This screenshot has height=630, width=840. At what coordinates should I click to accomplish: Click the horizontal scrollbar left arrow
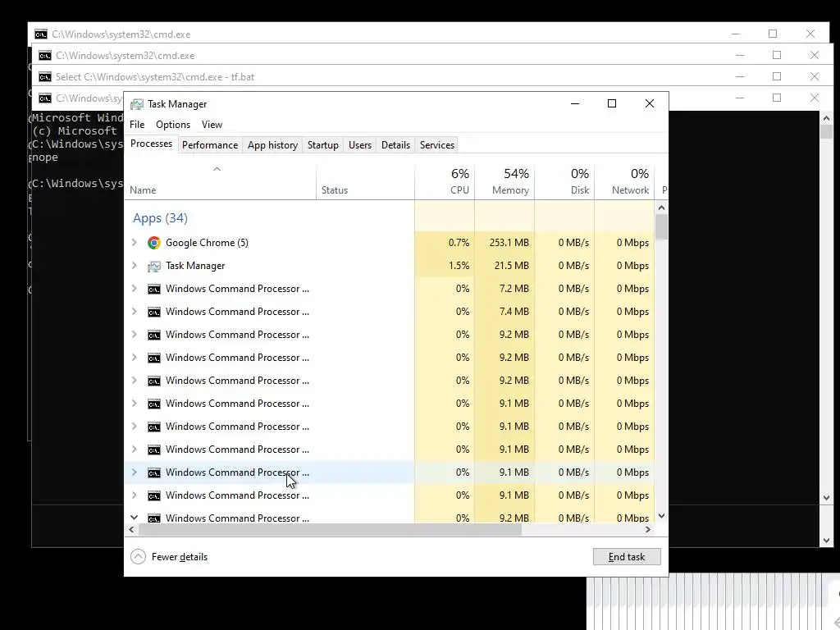pyautogui.click(x=132, y=529)
